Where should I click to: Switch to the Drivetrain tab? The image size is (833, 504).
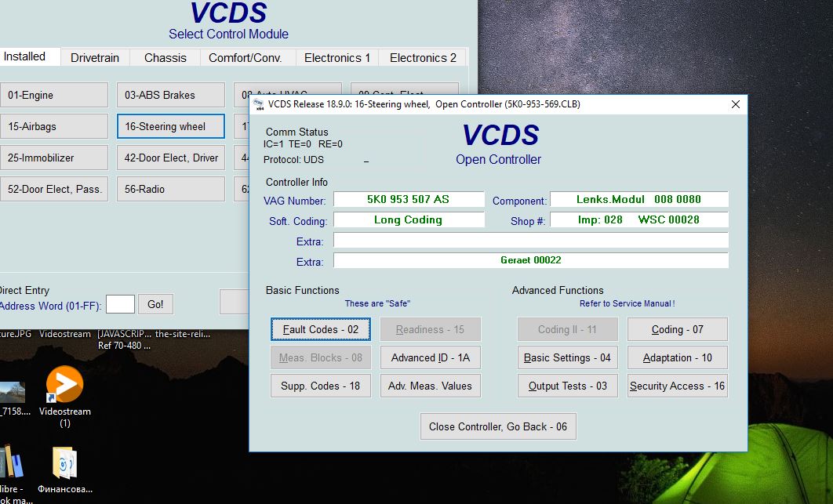[95, 57]
